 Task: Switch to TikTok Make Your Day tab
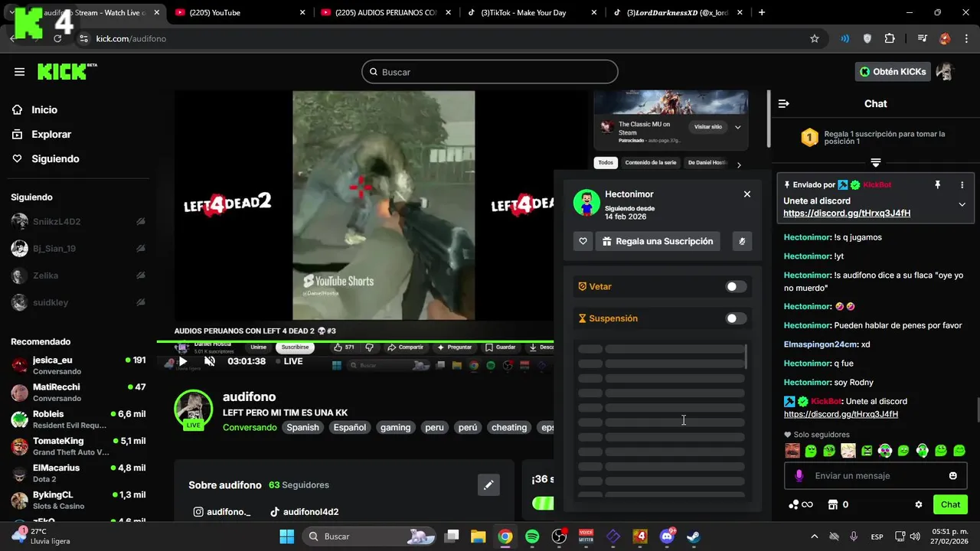[x=532, y=12]
